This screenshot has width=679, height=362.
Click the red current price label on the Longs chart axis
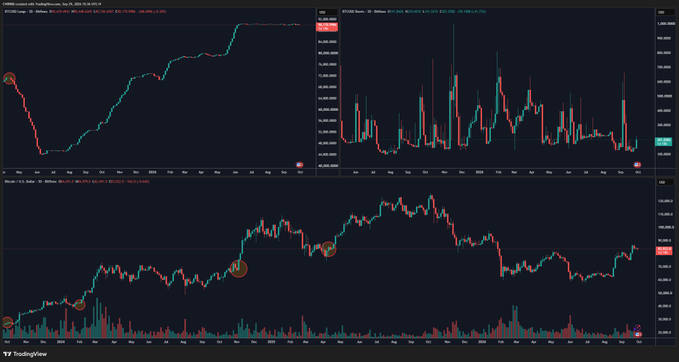tap(327, 26)
